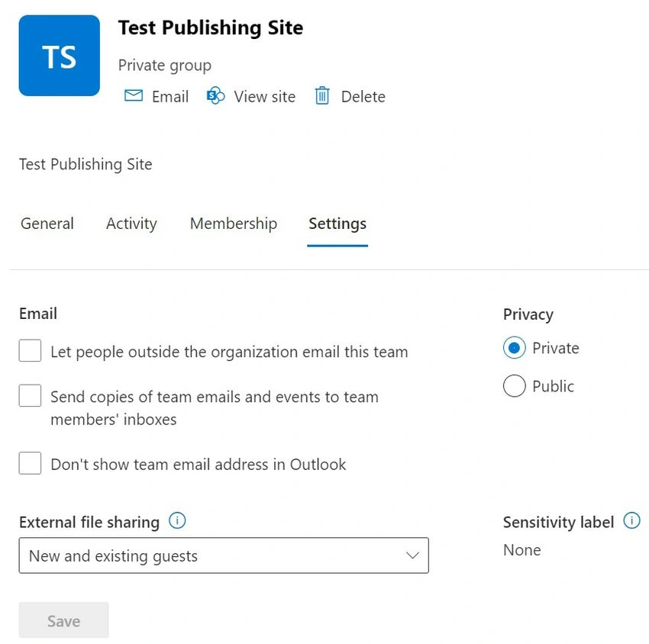Click the External file sharing info icon
649x644 pixels.
pyautogui.click(x=177, y=520)
